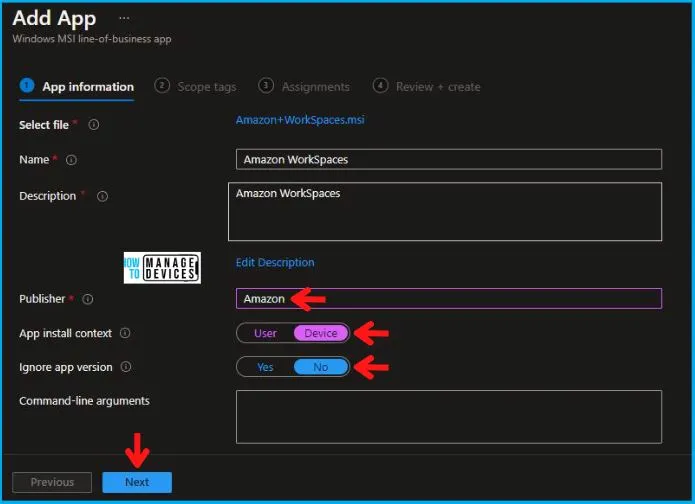Click the Edit Description link
695x504 pixels.
tap(275, 262)
